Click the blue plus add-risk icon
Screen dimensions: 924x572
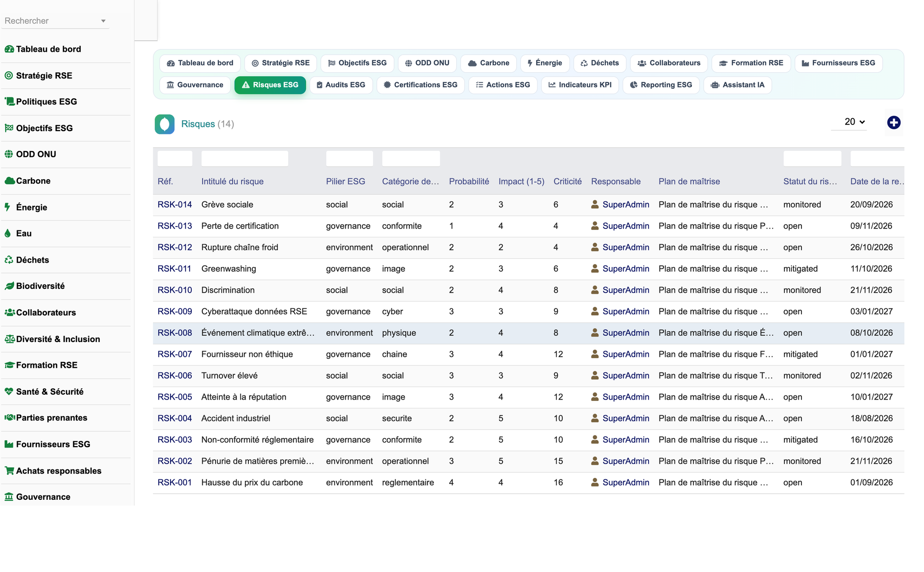(894, 123)
